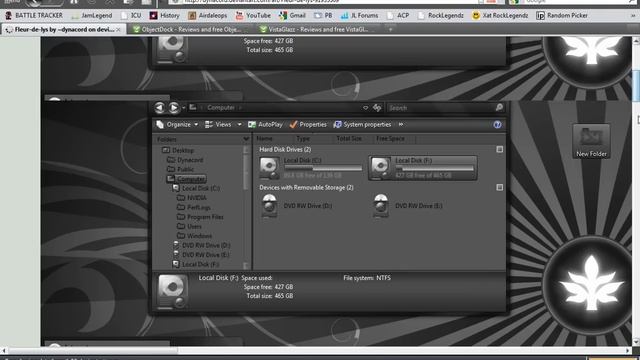Select Local Disk (F:) in folder tree
The width and height of the screenshot is (640, 360).
pyautogui.click(x=196, y=264)
